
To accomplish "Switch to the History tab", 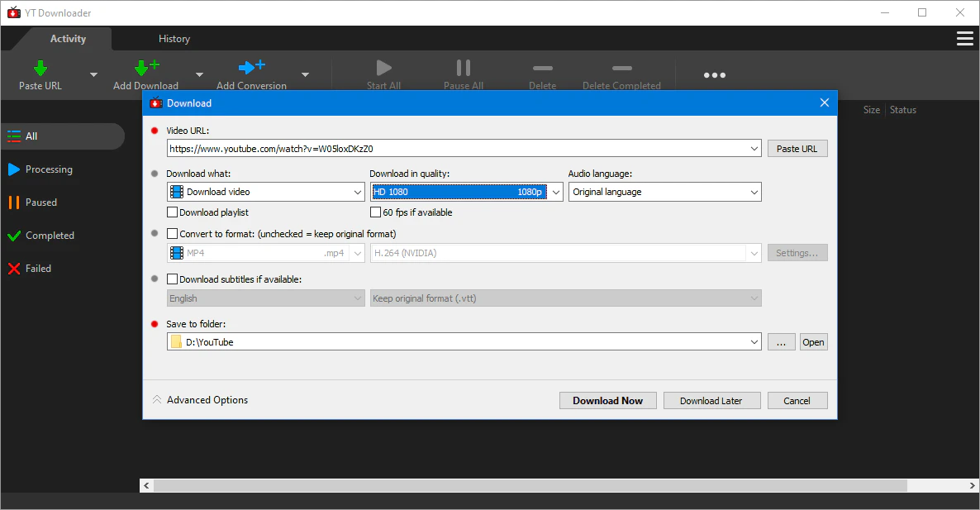I will pyautogui.click(x=174, y=39).
